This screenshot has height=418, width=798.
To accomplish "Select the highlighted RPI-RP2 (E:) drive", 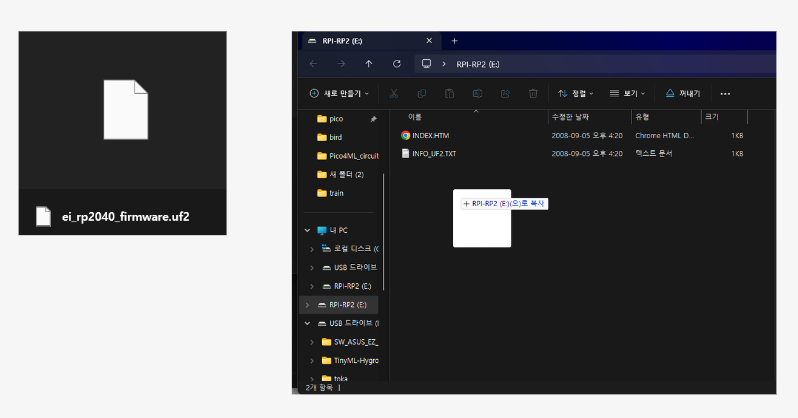I will tap(339, 304).
